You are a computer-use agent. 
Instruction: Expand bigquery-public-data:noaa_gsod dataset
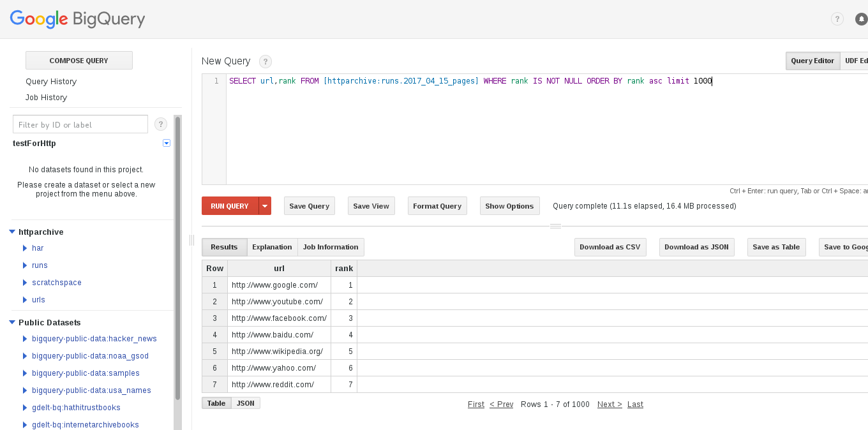pyautogui.click(x=25, y=356)
